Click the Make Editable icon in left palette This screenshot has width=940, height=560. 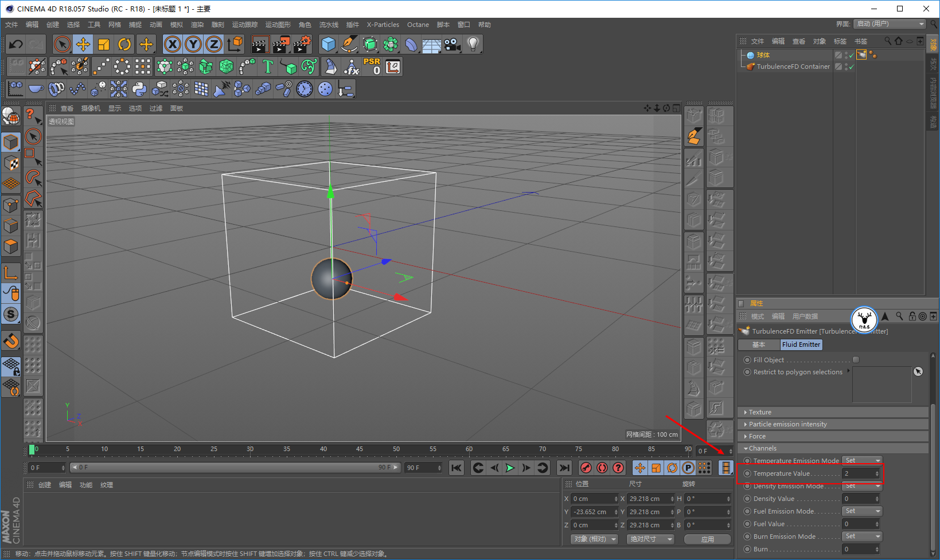(x=11, y=117)
